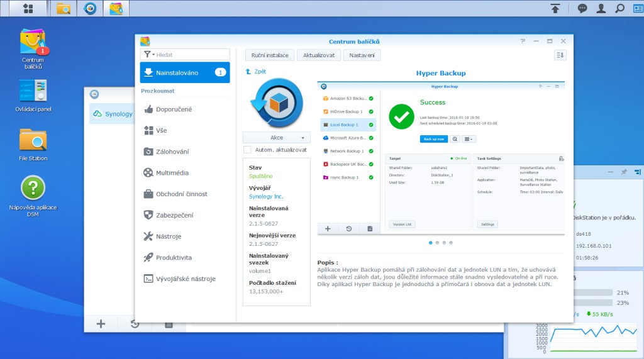Click the Hyper Backup screenshot preview
The height and width of the screenshot is (359, 644).
click(x=441, y=158)
